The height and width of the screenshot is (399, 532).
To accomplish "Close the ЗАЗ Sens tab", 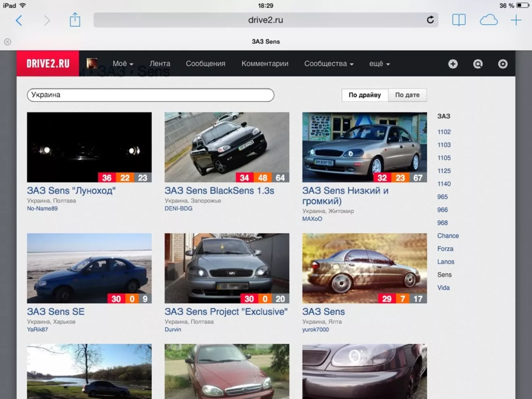I will point(7,42).
